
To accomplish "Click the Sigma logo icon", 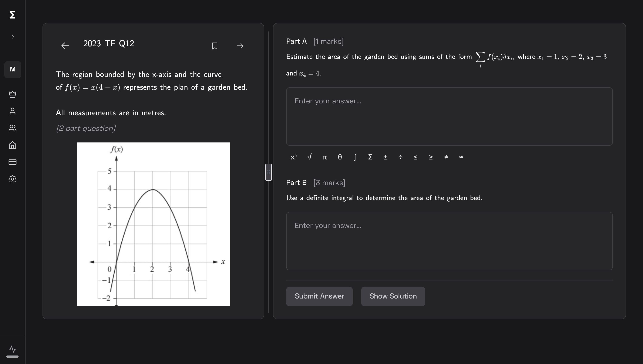I will [13, 15].
